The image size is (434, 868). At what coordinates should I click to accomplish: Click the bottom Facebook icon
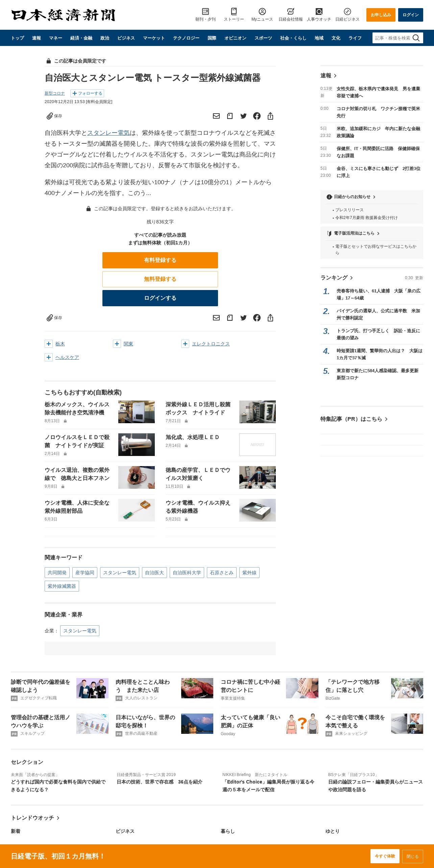257,318
